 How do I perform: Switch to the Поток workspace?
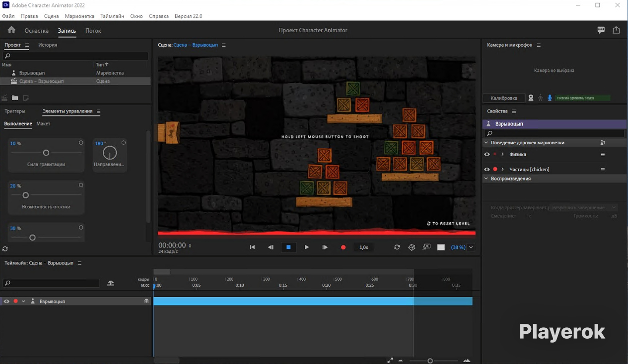[93, 31]
